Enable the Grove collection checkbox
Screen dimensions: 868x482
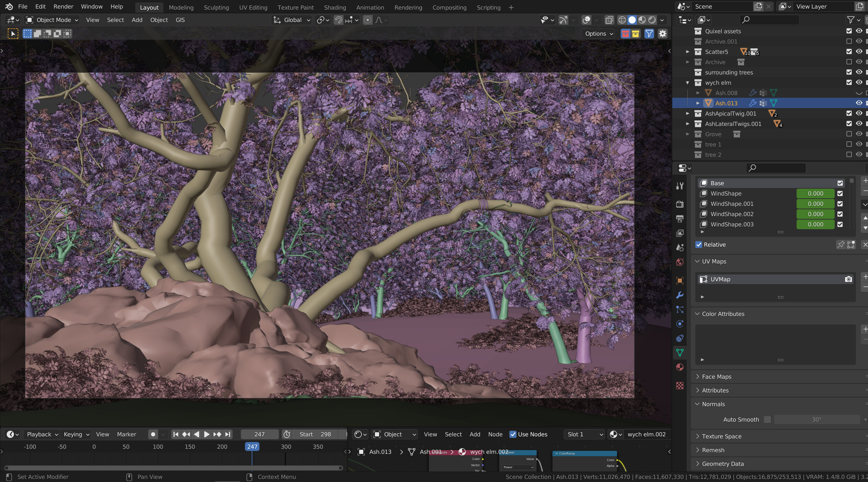[849, 134]
